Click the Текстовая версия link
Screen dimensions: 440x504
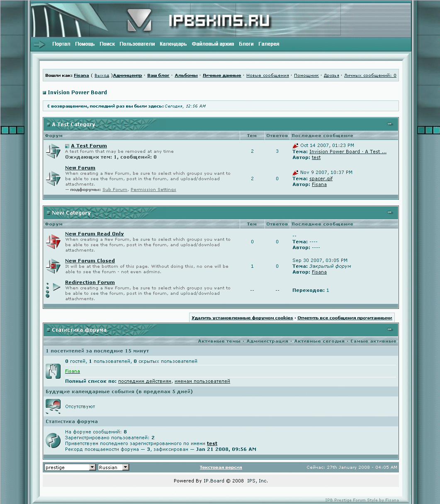pos(221,467)
